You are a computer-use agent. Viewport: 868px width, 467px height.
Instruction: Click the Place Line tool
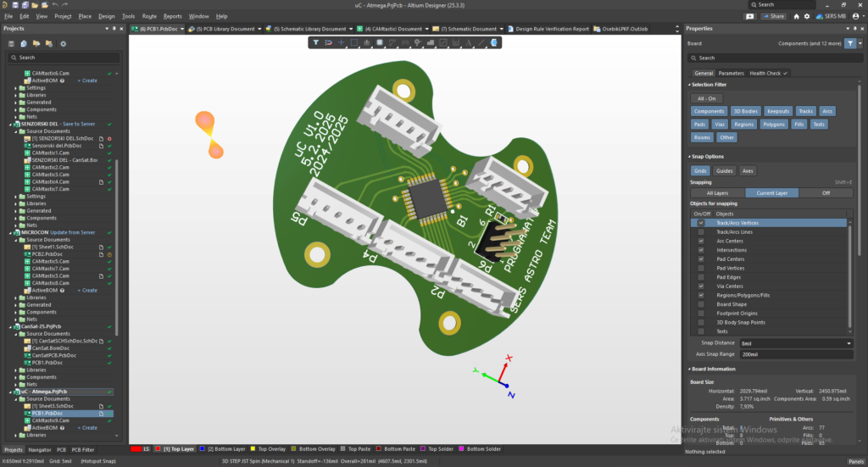click(x=481, y=42)
